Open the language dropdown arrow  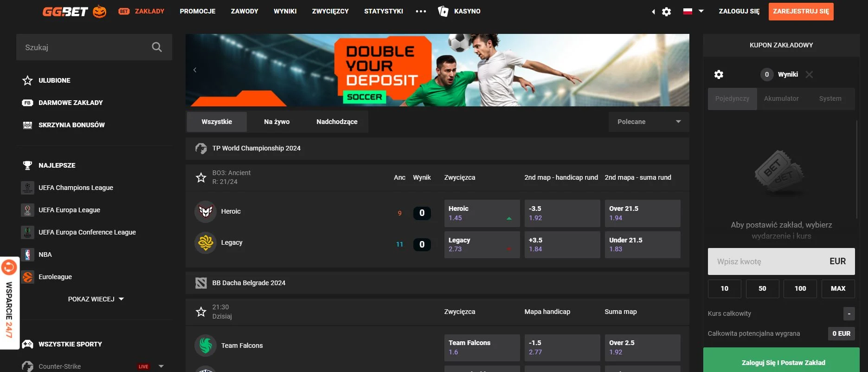pos(701,11)
